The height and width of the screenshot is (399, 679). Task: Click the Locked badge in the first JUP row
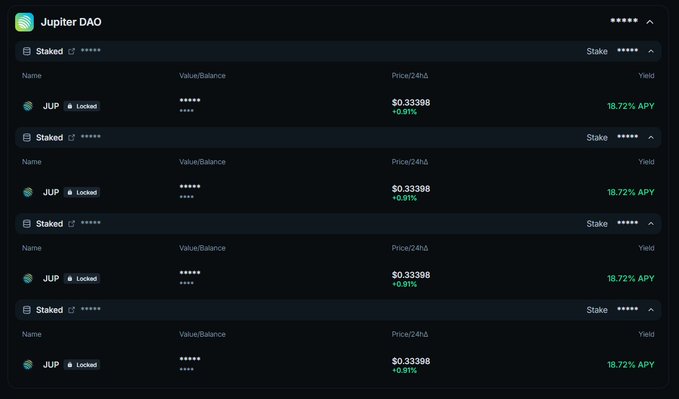click(82, 106)
